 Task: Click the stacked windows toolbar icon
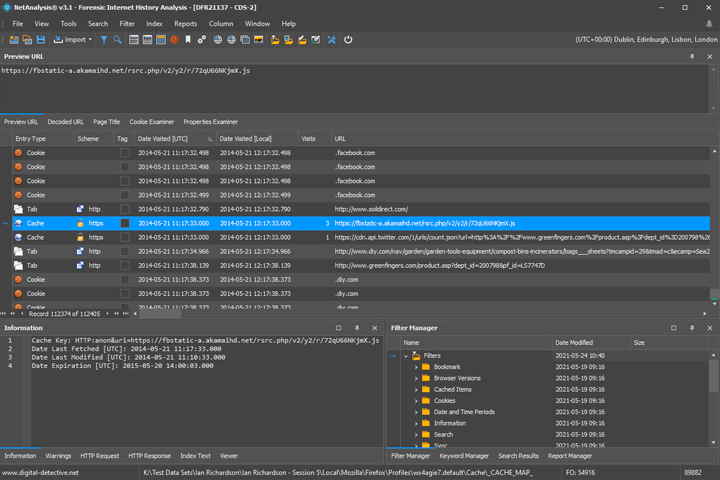coord(245,40)
